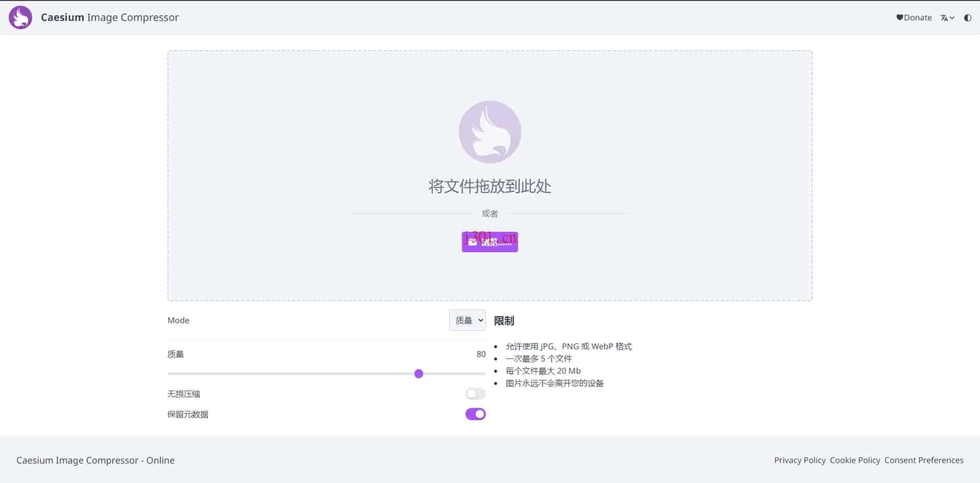Adjust the quality slider set at 80
This screenshot has width=980, height=483.
click(x=419, y=374)
